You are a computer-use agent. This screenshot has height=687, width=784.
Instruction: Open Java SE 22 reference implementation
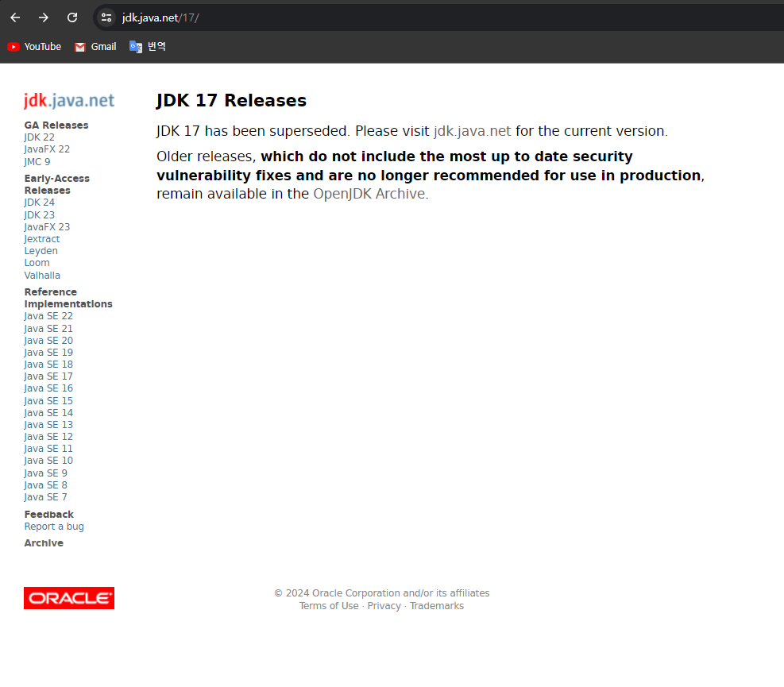click(x=48, y=316)
